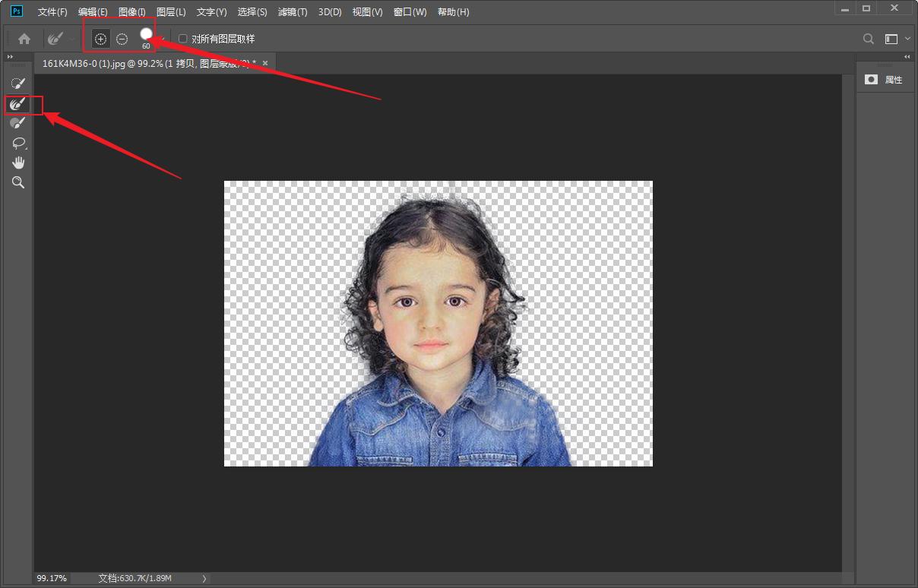Select the Brush tool in left toolbar
918x588 pixels.
click(18, 123)
